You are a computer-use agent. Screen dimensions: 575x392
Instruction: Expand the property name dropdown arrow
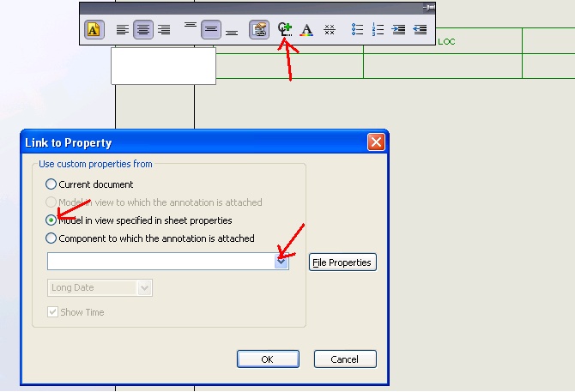tap(281, 262)
